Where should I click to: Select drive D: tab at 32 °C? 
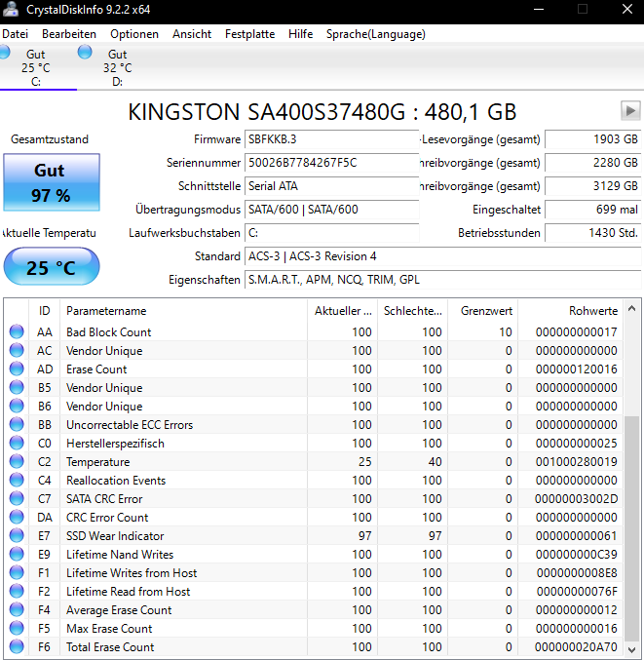pyautogui.click(x=117, y=67)
